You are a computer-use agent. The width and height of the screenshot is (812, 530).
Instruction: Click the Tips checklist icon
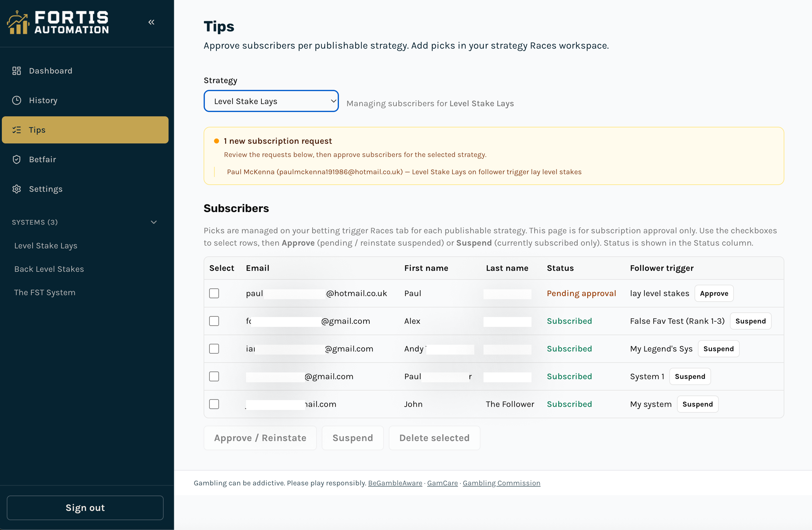click(x=17, y=130)
